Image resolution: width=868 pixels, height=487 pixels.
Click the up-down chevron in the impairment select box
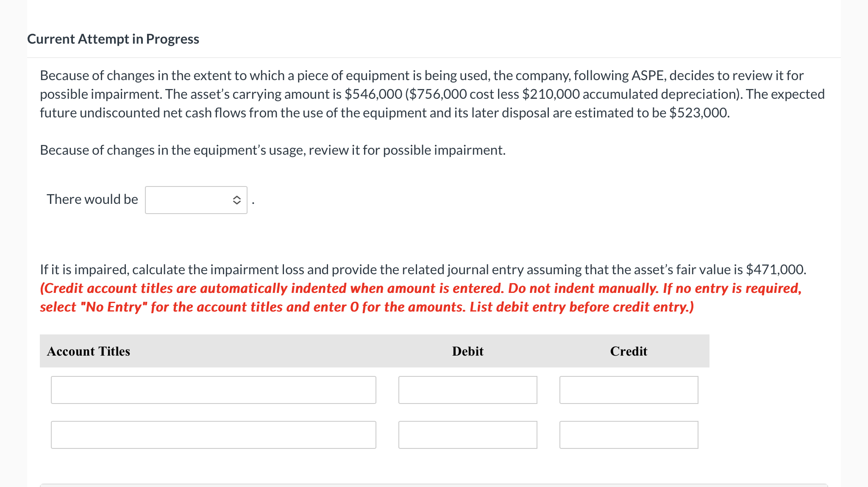(x=236, y=200)
